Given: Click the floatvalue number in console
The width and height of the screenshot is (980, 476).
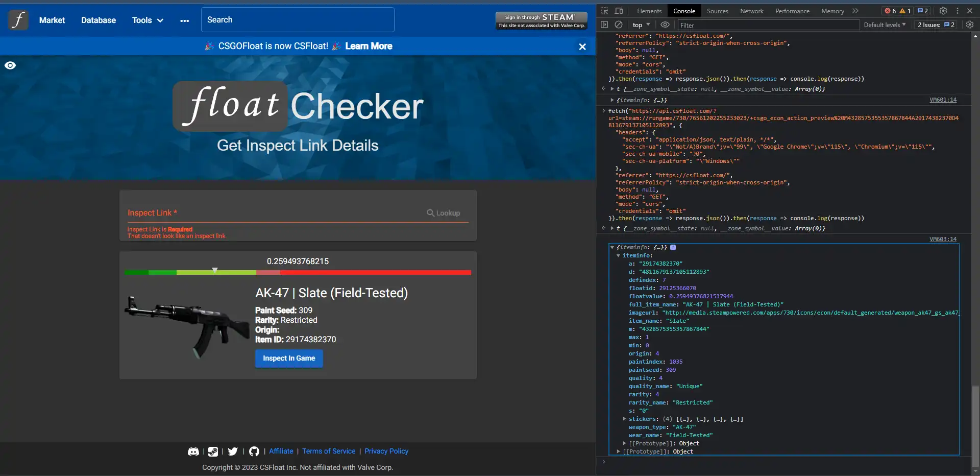Looking at the screenshot, I should pos(701,296).
